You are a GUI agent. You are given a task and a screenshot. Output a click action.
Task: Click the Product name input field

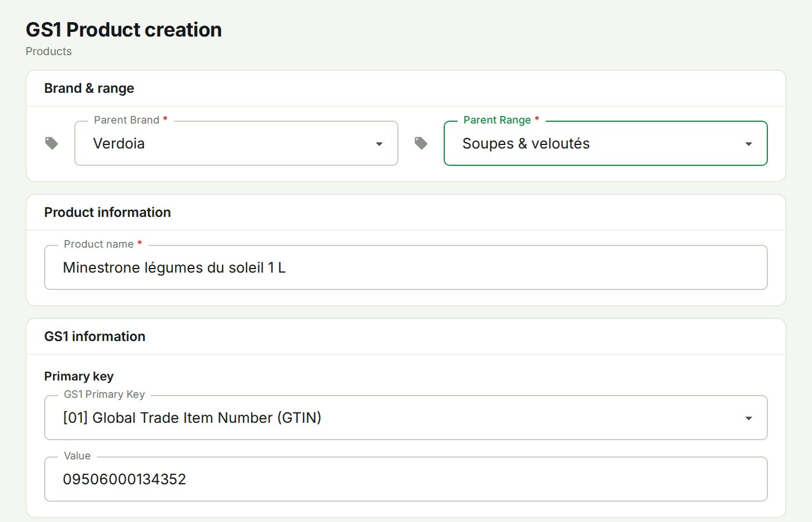(406, 267)
